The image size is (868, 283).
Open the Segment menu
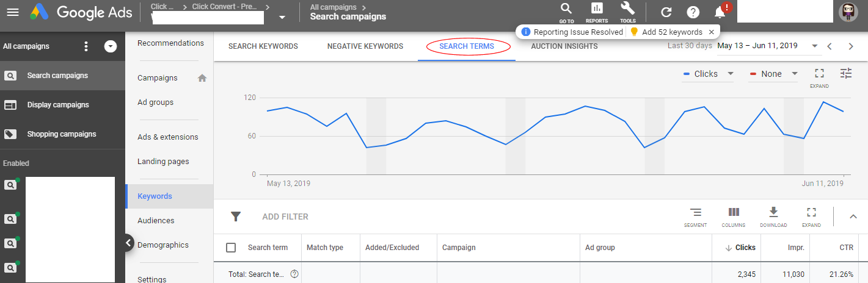696,217
